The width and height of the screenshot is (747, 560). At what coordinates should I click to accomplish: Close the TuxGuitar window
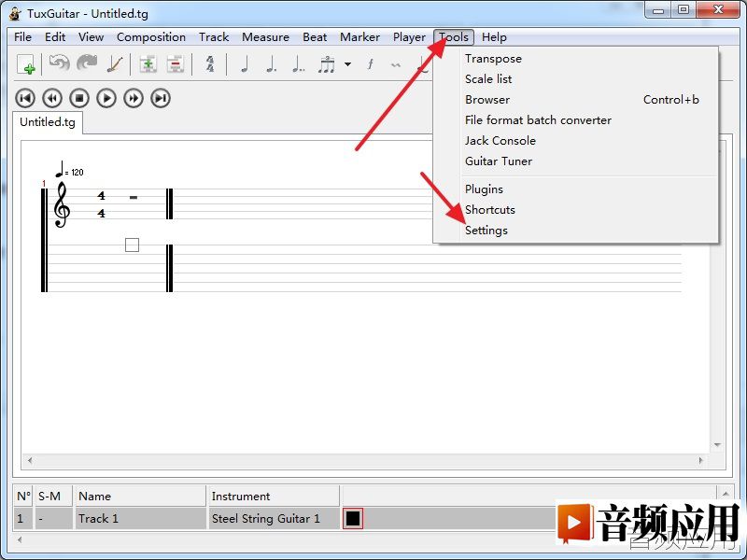tap(719, 10)
